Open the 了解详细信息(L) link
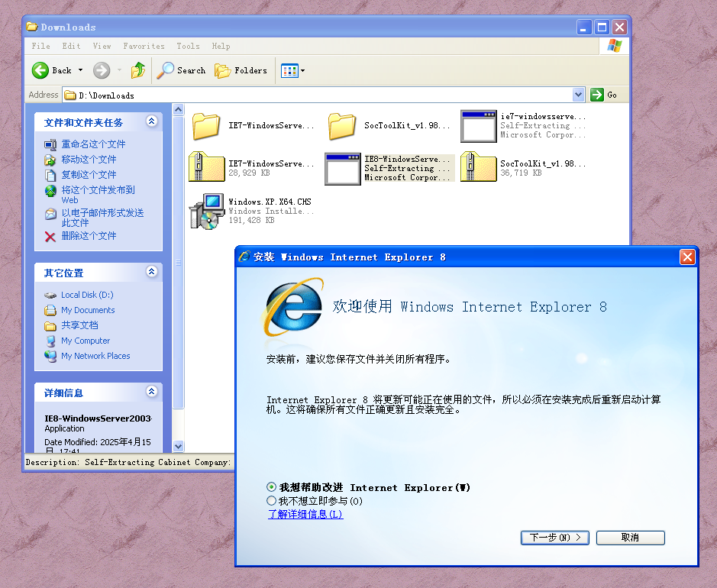The image size is (717, 588). (x=305, y=515)
